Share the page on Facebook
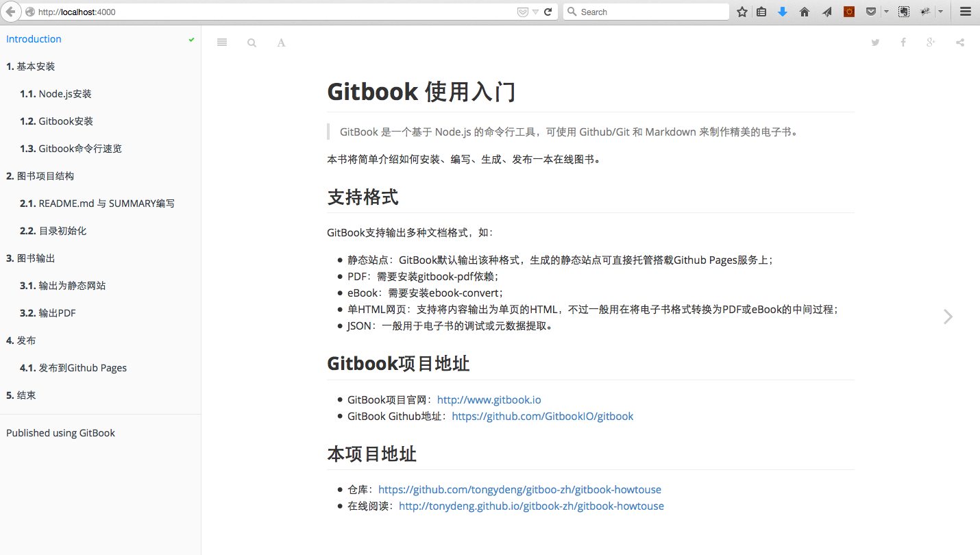980x555 pixels. click(x=903, y=42)
